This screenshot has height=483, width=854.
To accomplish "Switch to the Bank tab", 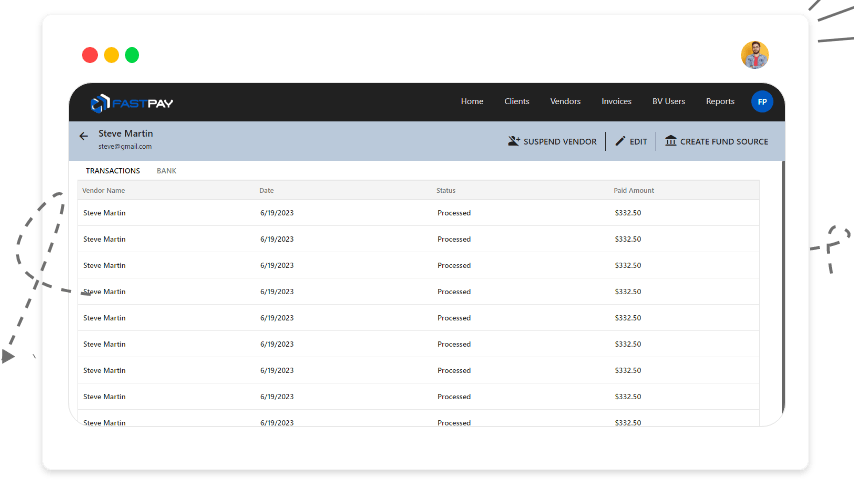I will point(166,171).
